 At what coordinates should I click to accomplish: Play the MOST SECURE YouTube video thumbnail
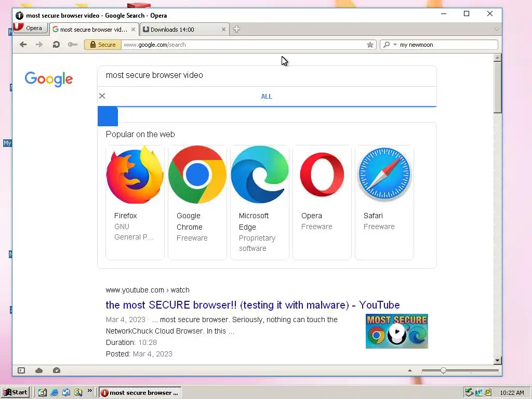pos(396,331)
